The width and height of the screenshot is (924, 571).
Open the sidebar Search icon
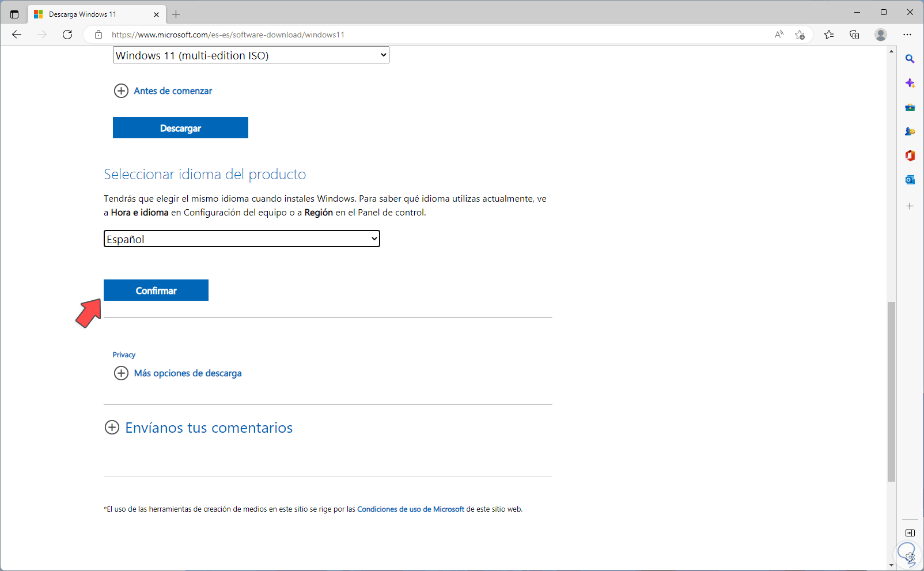click(x=910, y=59)
